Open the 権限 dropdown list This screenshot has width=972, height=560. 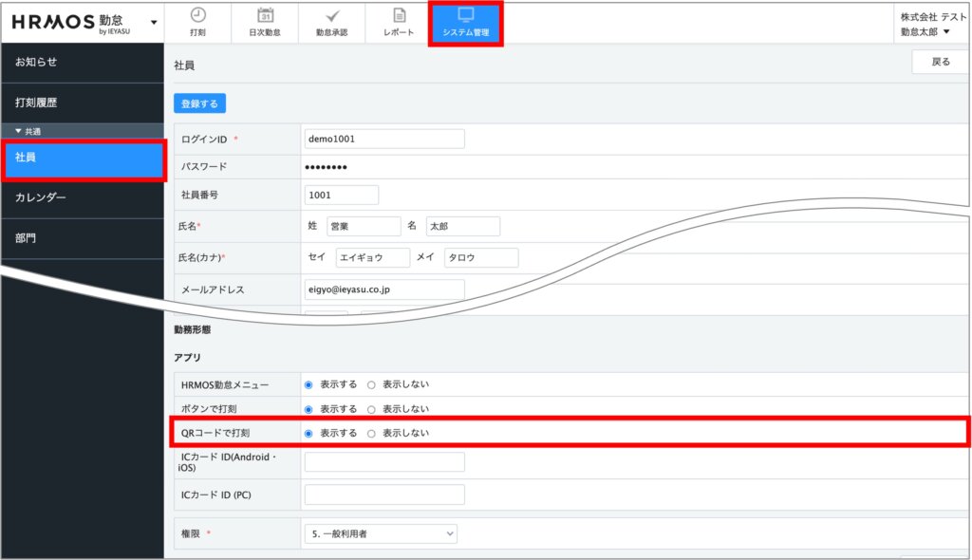pyautogui.click(x=380, y=534)
